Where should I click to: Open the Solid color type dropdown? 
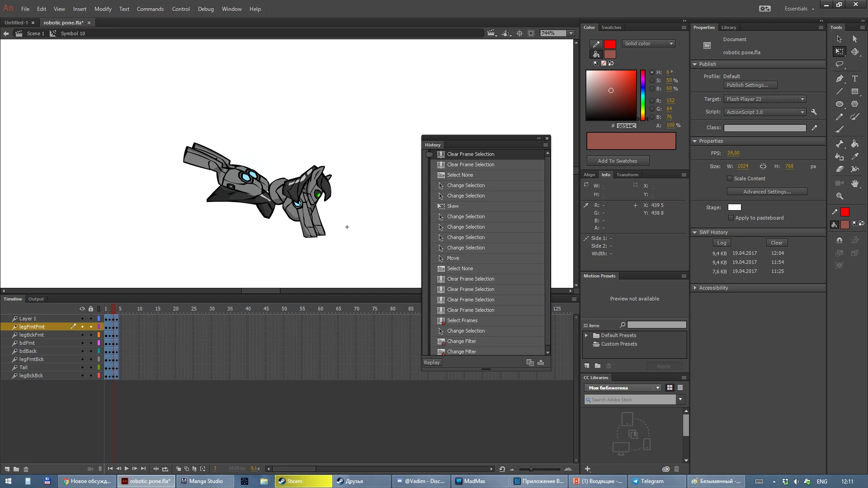tap(649, 43)
